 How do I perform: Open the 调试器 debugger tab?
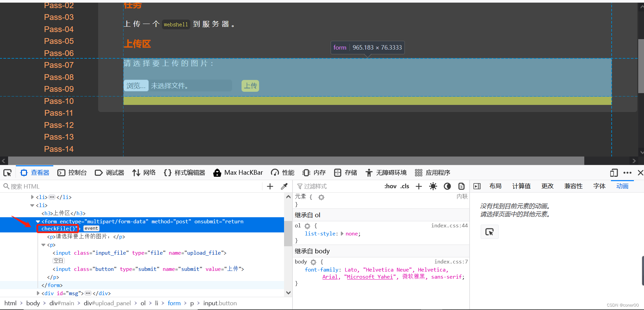[x=110, y=173]
